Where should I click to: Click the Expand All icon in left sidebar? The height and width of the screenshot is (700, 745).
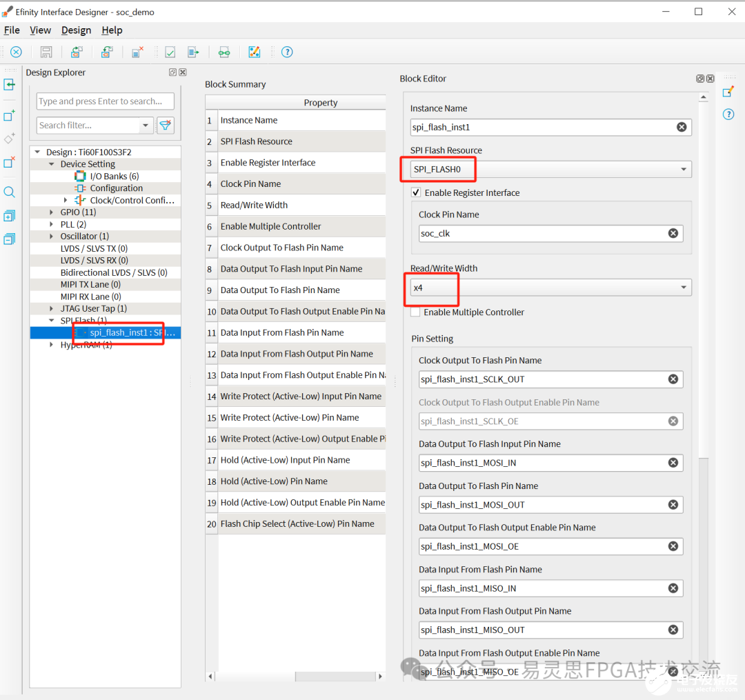point(10,216)
